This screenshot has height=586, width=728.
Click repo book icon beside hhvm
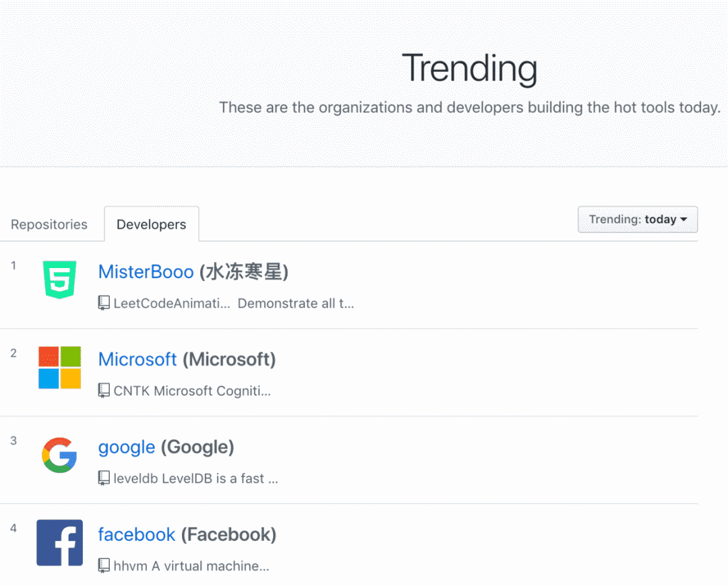tap(104, 566)
